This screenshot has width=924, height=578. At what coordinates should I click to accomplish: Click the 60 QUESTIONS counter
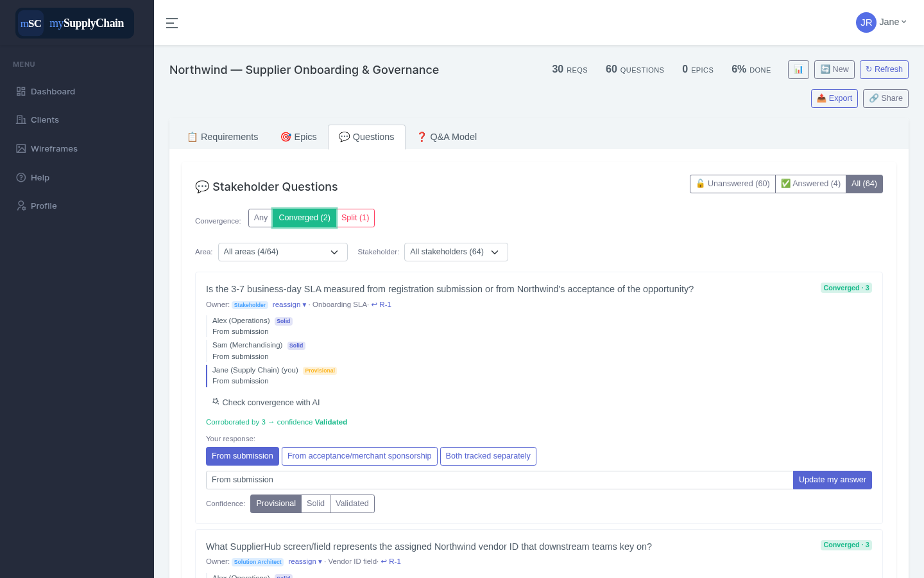pyautogui.click(x=635, y=69)
